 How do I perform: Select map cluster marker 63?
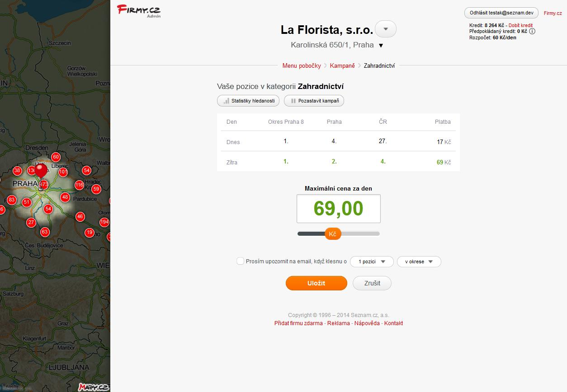(44, 232)
